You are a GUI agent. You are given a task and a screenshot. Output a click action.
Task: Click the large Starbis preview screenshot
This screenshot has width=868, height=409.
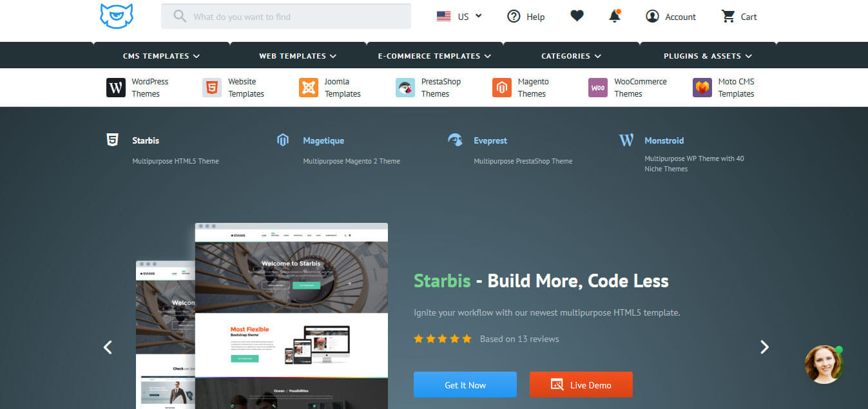[291, 316]
